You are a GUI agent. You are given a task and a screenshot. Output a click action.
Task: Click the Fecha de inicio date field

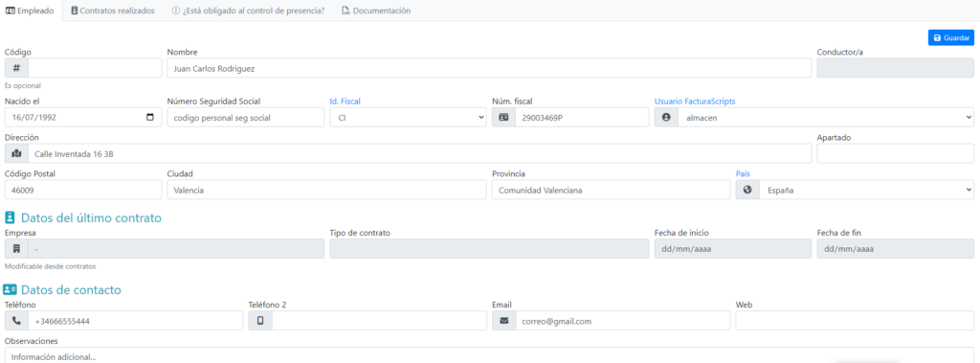[733, 248]
